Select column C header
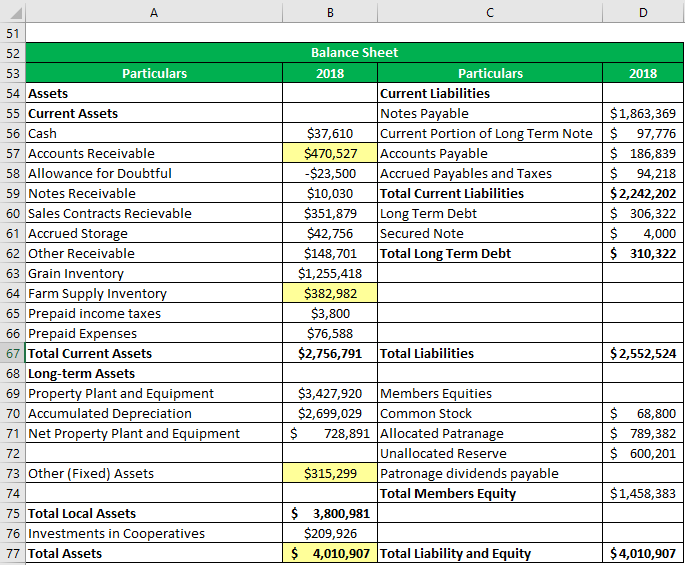 [490, 13]
